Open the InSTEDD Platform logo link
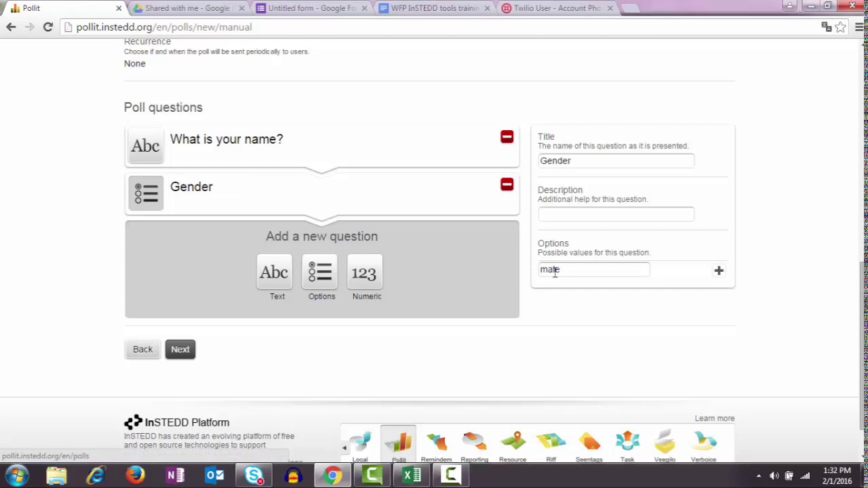 click(x=177, y=422)
